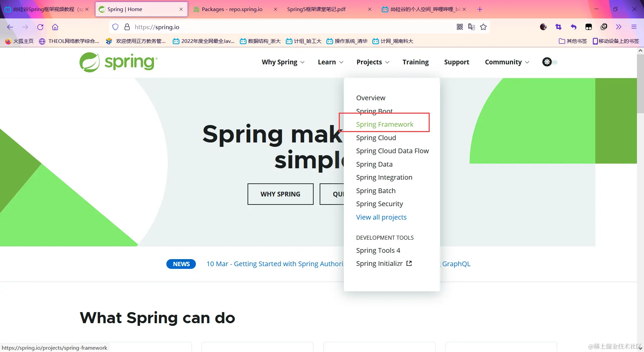Click the screenshot crop toolbar icon
The image size is (644, 352).
tap(558, 27)
